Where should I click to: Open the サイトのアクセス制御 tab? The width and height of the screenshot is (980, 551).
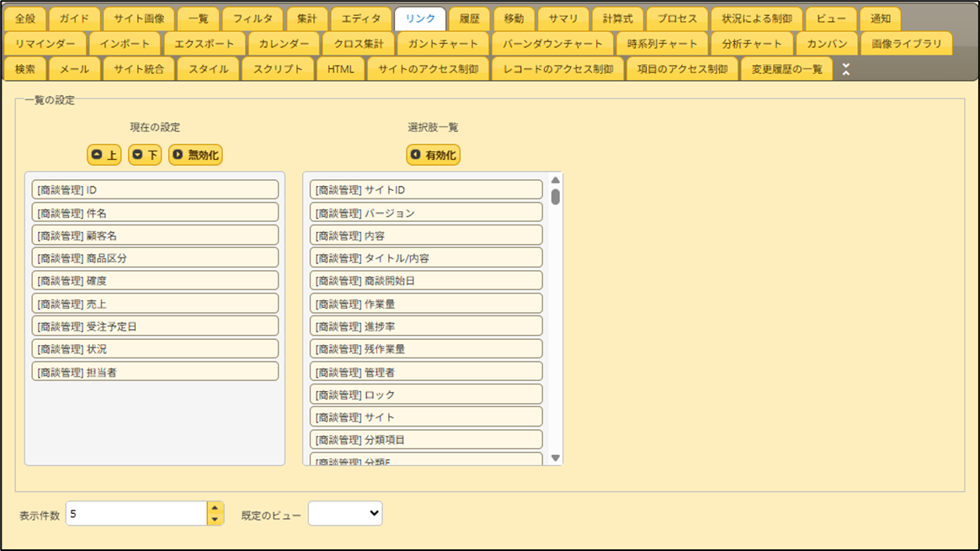point(428,69)
